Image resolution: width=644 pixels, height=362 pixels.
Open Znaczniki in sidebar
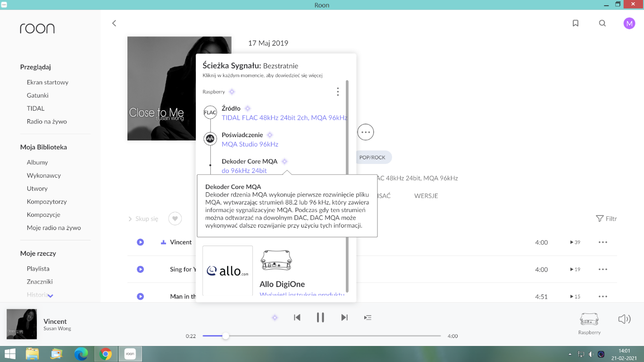pos(40,281)
